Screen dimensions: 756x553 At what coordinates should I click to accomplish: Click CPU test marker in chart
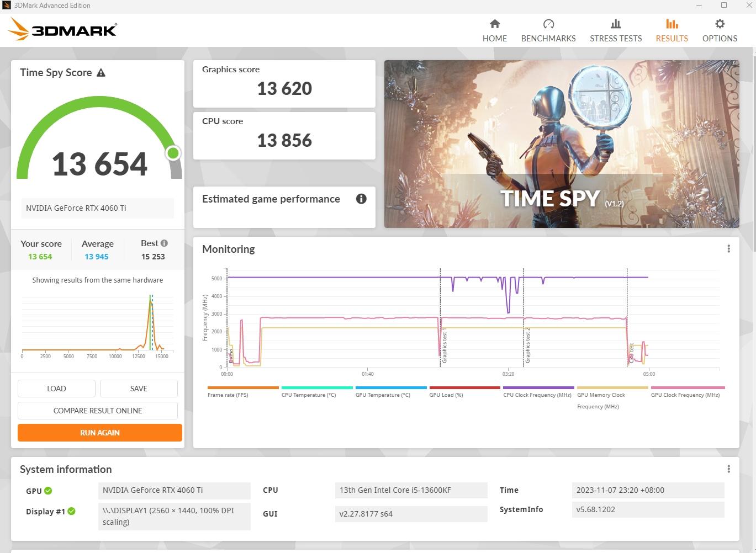point(631,353)
